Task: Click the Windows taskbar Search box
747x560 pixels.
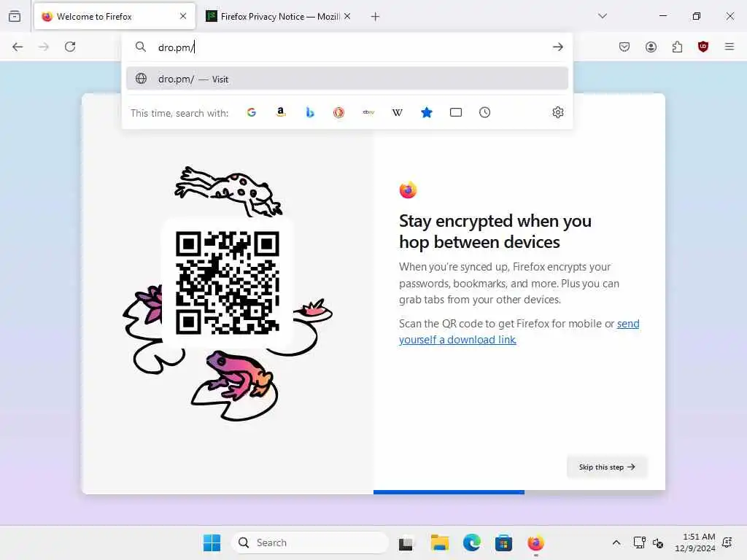Action: pyautogui.click(x=310, y=542)
